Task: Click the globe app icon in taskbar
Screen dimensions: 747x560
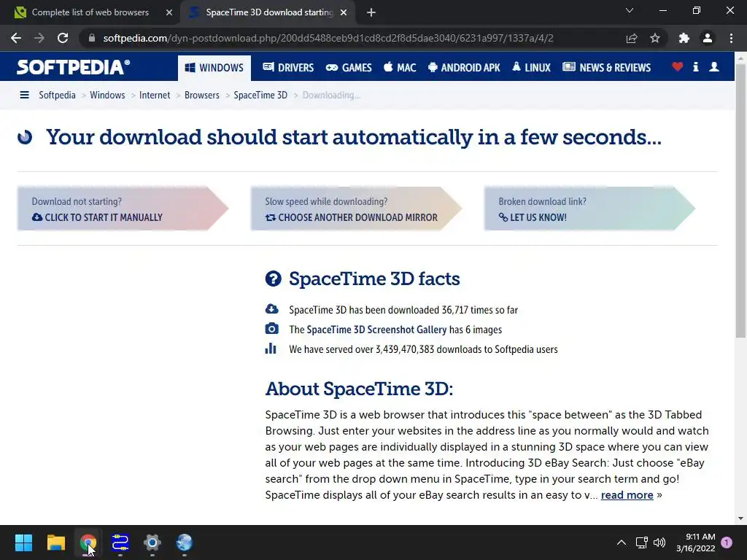Action: point(185,542)
